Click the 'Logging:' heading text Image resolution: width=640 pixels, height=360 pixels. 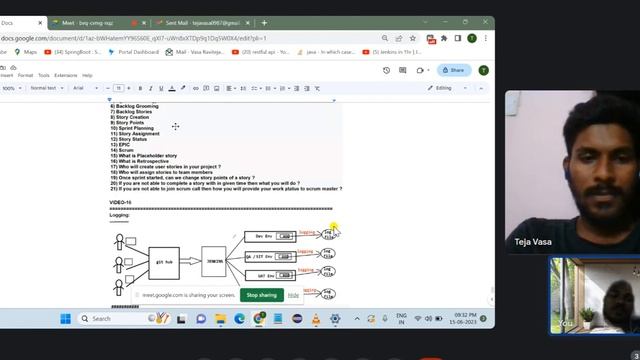[120, 215]
